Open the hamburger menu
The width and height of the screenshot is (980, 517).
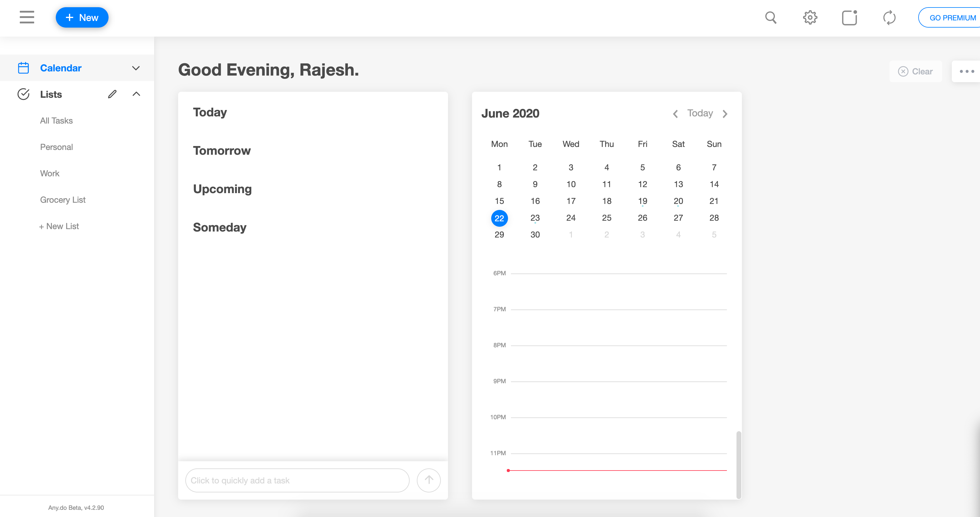[27, 17]
